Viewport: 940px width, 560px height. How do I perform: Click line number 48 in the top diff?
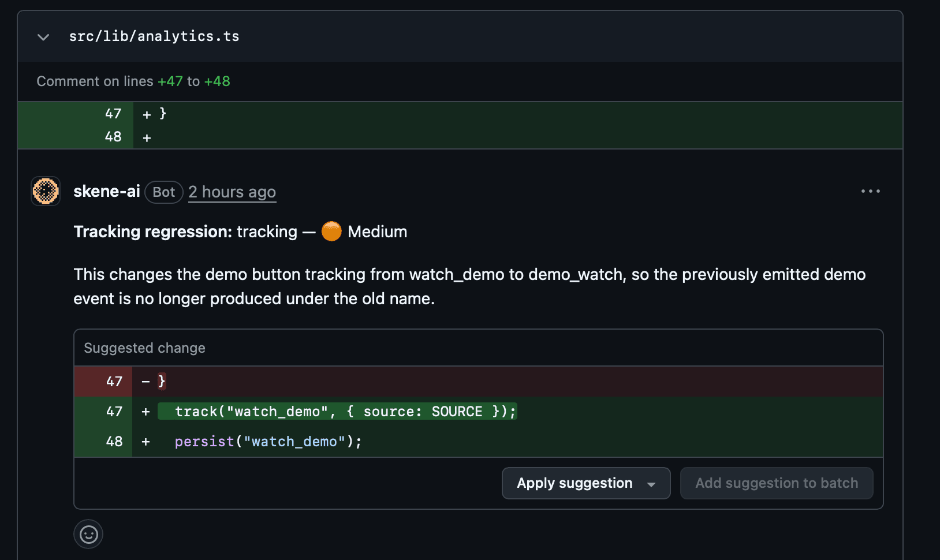tap(113, 137)
